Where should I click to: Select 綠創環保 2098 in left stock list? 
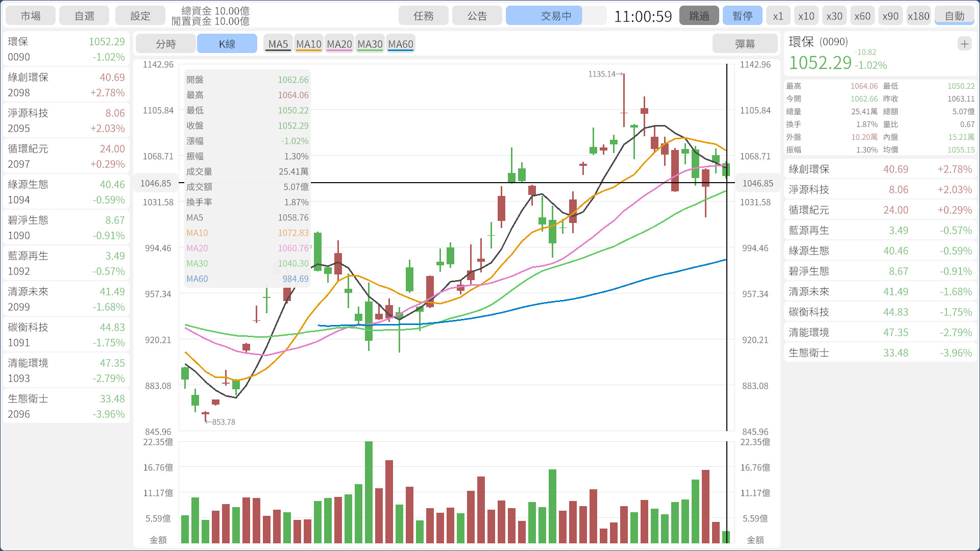66,85
